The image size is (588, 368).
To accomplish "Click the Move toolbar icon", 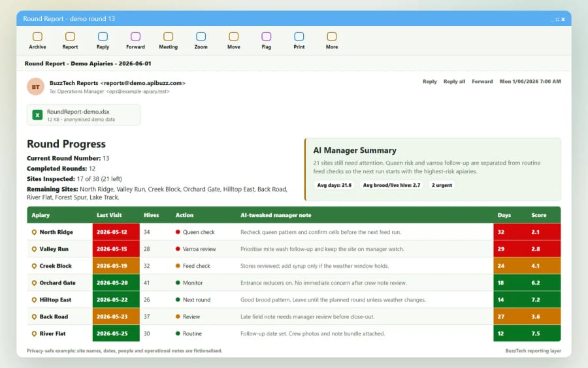I will click(234, 37).
